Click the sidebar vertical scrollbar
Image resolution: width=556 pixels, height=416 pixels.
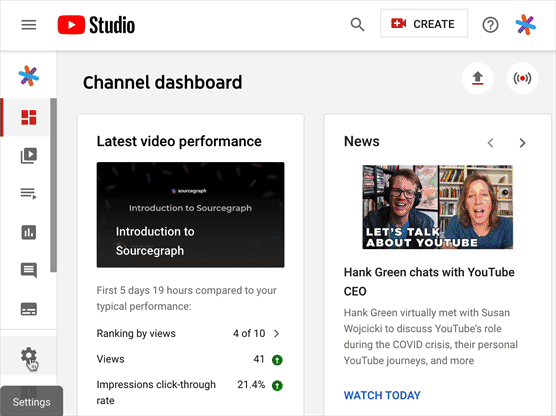coord(53,185)
